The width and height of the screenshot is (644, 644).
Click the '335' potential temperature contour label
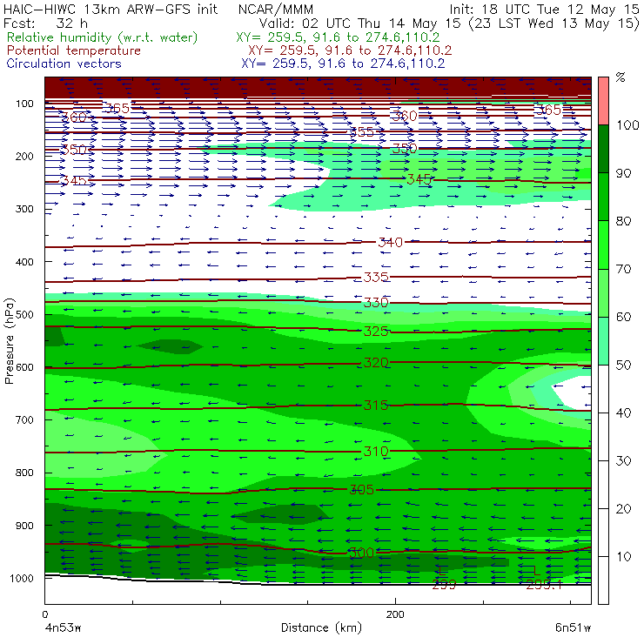click(376, 278)
